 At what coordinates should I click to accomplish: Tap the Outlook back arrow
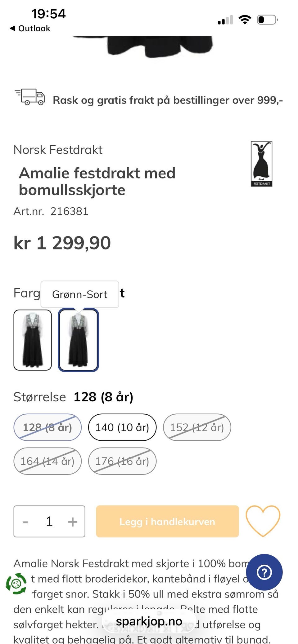pos(12,29)
